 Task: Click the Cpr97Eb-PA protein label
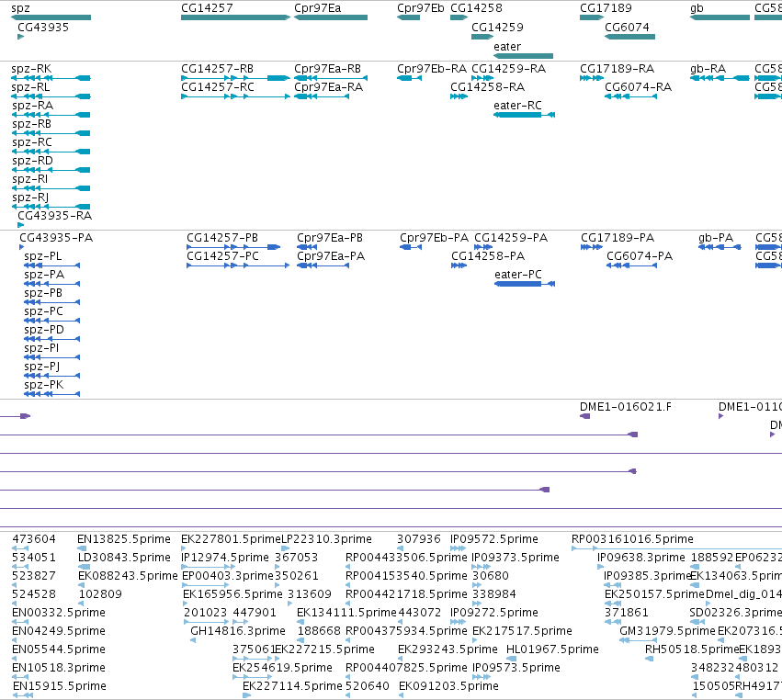435,238
